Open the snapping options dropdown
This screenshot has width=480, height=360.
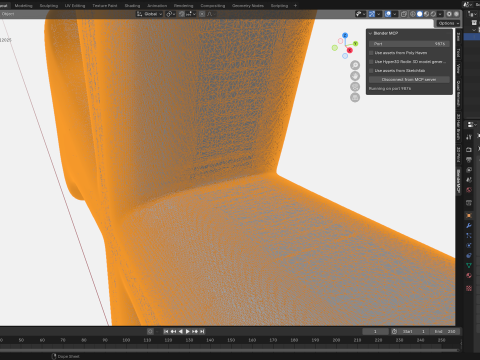tap(191, 14)
